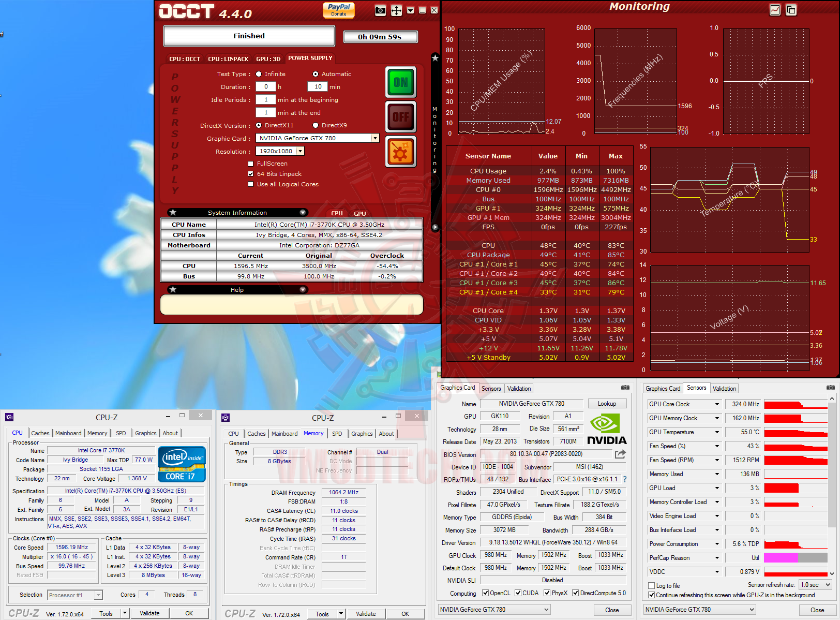Open the Caches tab in left CPU-Z

pos(40,433)
